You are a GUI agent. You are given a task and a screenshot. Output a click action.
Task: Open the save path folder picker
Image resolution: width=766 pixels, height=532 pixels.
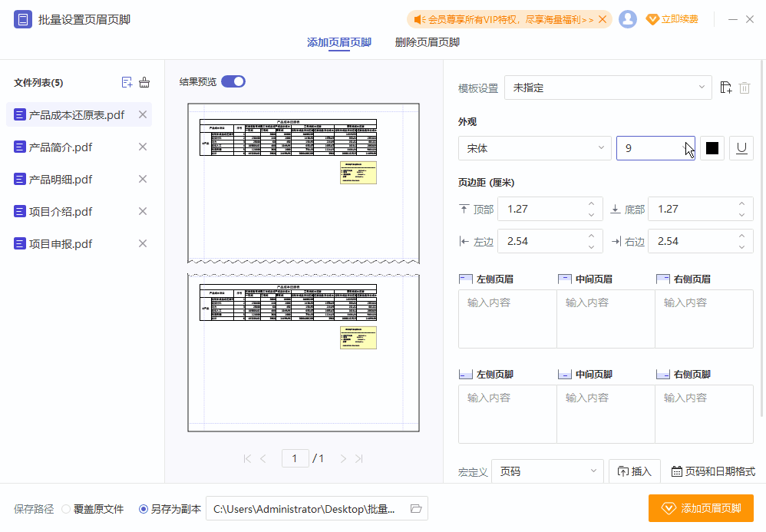point(415,508)
